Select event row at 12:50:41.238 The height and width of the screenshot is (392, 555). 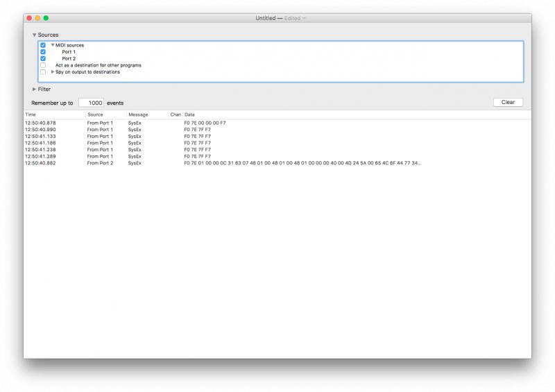tap(277, 150)
